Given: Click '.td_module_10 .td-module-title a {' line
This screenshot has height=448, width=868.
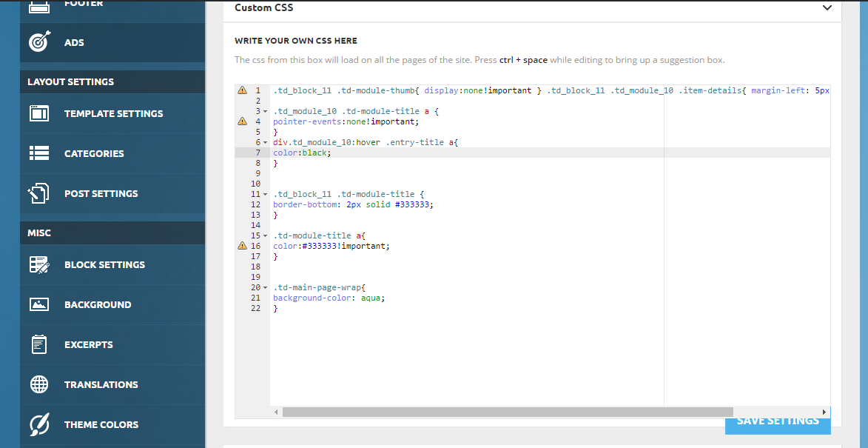Looking at the screenshot, I should pos(355,111).
